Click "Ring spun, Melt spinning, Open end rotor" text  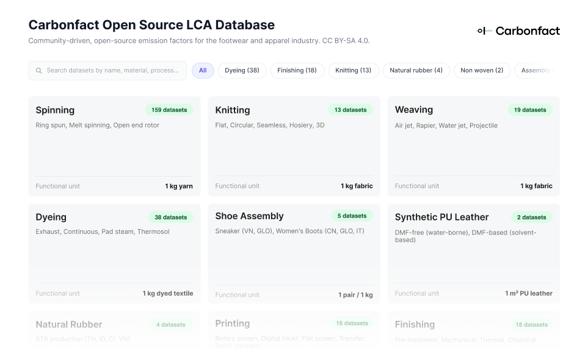tap(98, 125)
